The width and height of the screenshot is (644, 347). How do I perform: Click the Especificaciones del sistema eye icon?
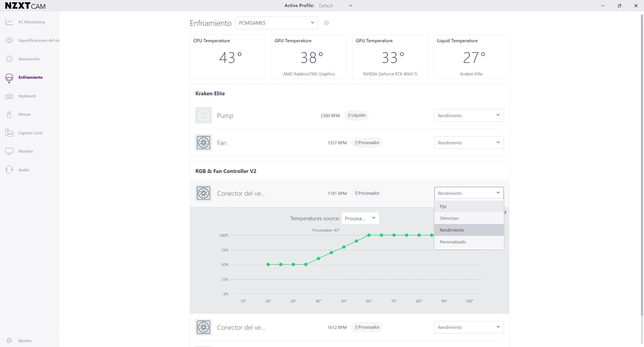(x=9, y=40)
